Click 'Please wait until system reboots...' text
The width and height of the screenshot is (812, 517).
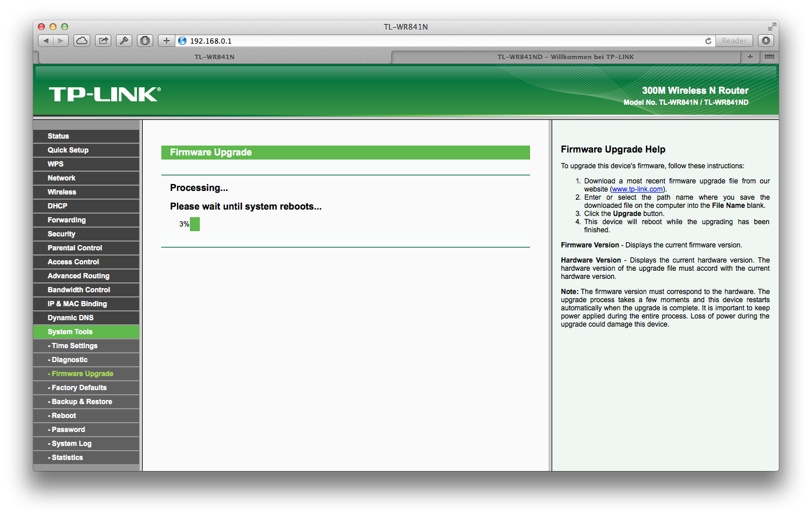click(246, 207)
